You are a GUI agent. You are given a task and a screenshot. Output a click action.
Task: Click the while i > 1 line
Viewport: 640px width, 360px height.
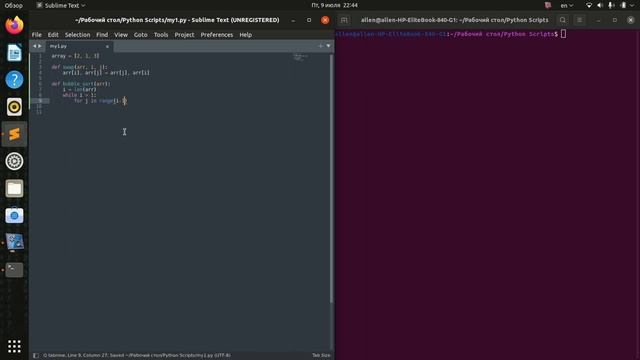80,95
